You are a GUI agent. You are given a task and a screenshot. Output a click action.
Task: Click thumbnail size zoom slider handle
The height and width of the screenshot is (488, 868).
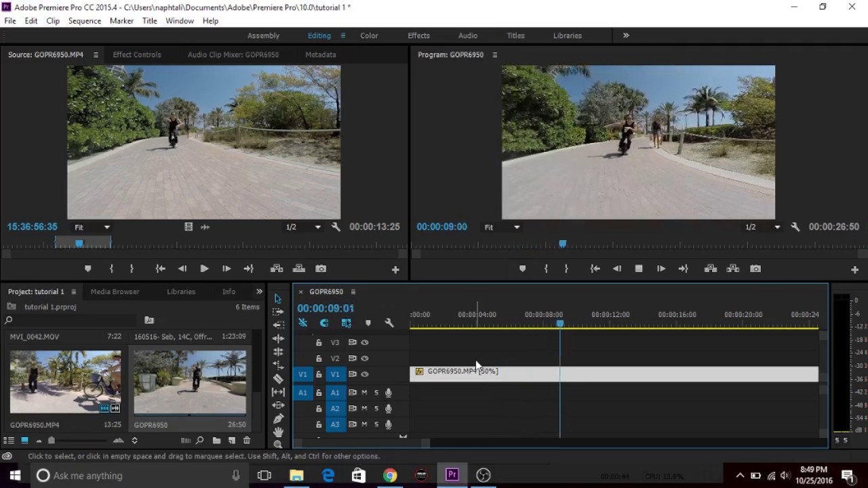52,441
